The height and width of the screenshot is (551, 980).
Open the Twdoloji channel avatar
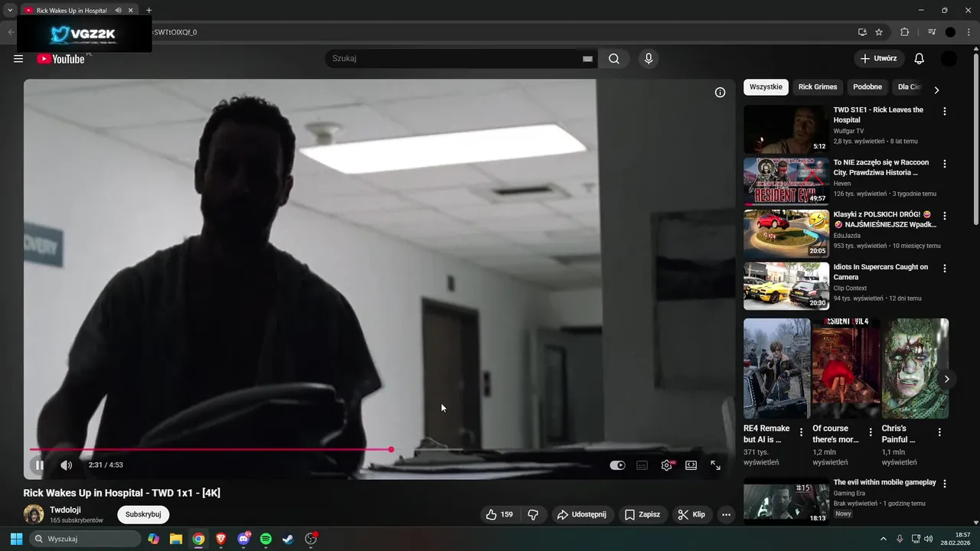point(34,514)
